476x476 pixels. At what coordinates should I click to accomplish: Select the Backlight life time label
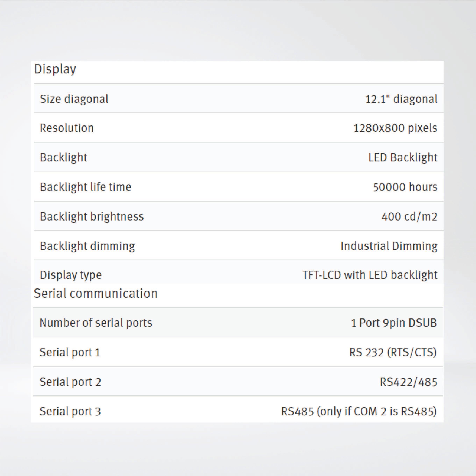point(86,187)
